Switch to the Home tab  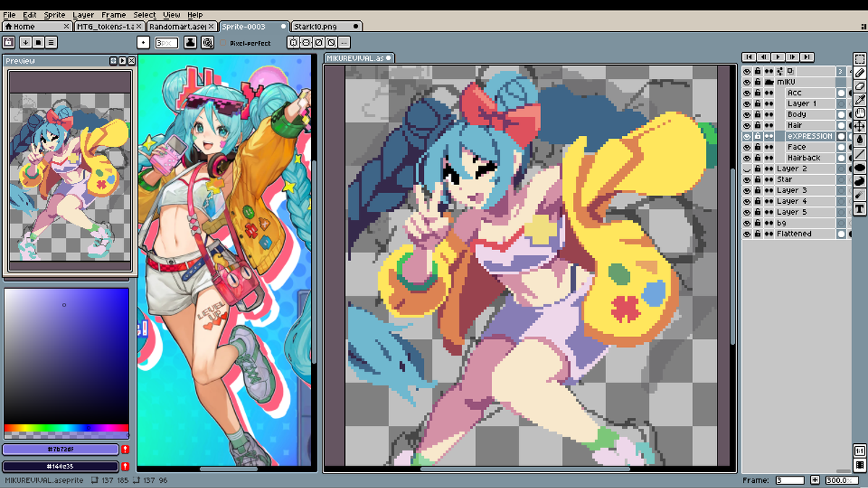(36, 26)
